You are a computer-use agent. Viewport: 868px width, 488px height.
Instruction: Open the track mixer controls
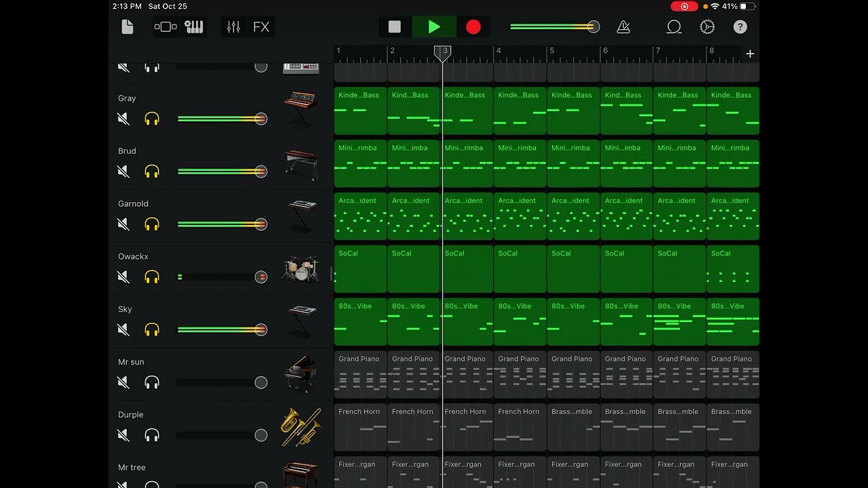pos(233,27)
